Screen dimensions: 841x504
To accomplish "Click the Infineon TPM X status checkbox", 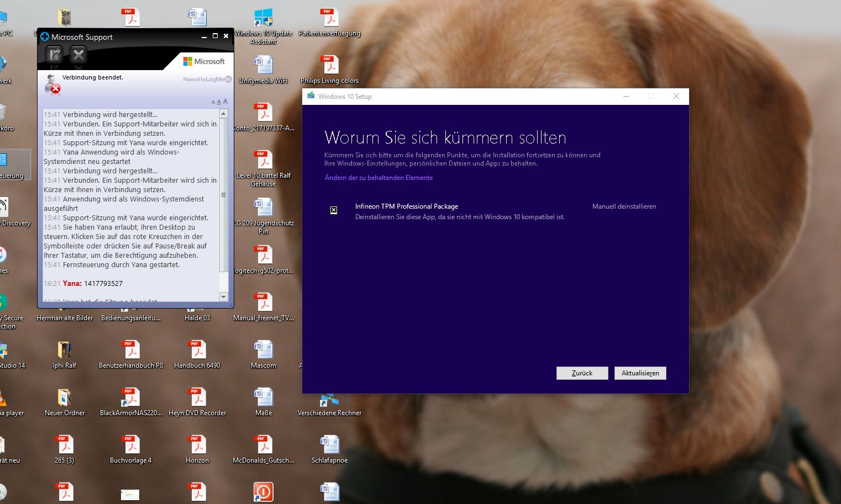I will 334,210.
